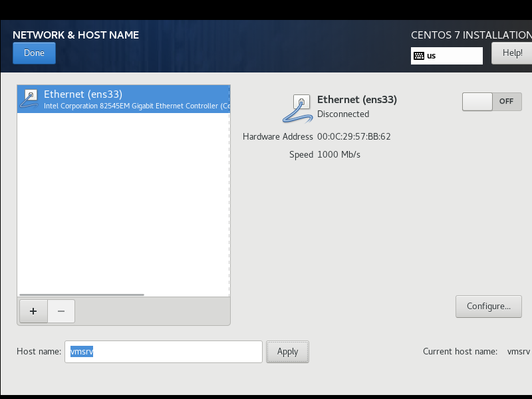Click the NETWORK & HOST NAME title
The height and width of the screenshot is (399, 532).
point(76,35)
